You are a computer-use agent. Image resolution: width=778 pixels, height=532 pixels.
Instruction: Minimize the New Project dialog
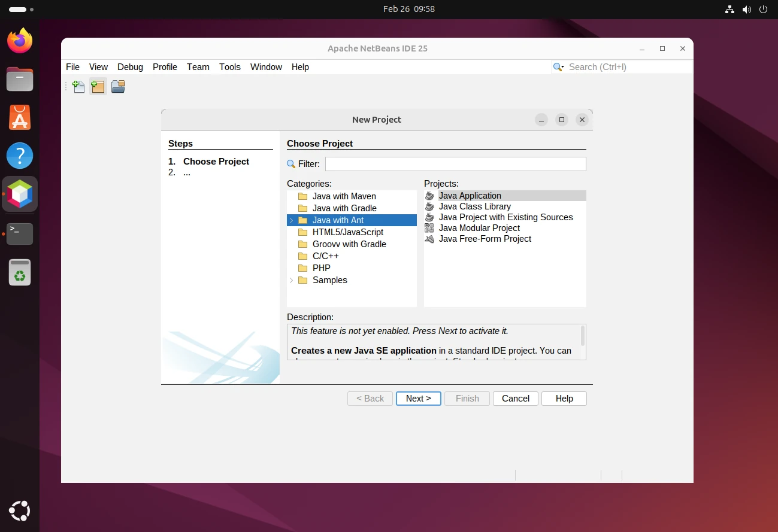click(x=541, y=120)
